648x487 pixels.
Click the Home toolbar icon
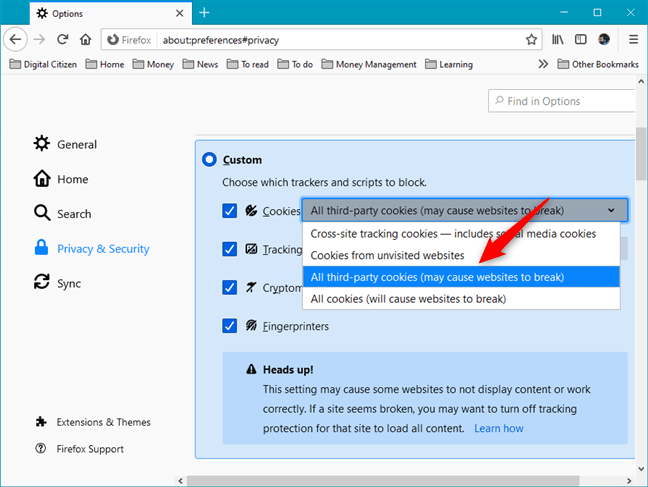[x=86, y=39]
